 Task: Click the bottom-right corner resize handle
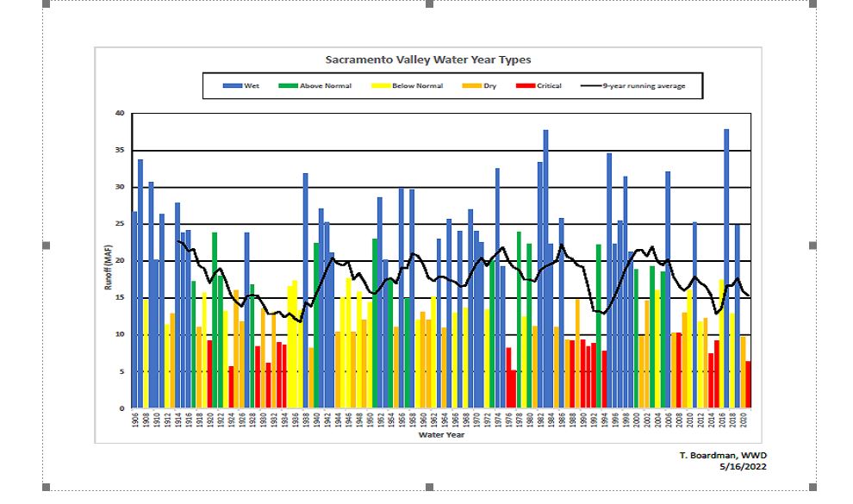(x=813, y=488)
